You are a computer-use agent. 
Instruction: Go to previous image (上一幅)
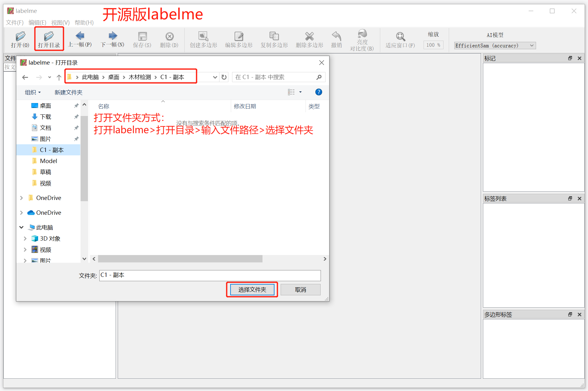point(80,40)
